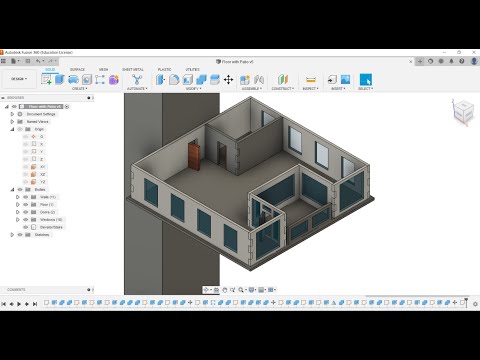Image resolution: width=480 pixels, height=360 pixels.
Task: Select the Joint tool
Action: tap(259, 79)
